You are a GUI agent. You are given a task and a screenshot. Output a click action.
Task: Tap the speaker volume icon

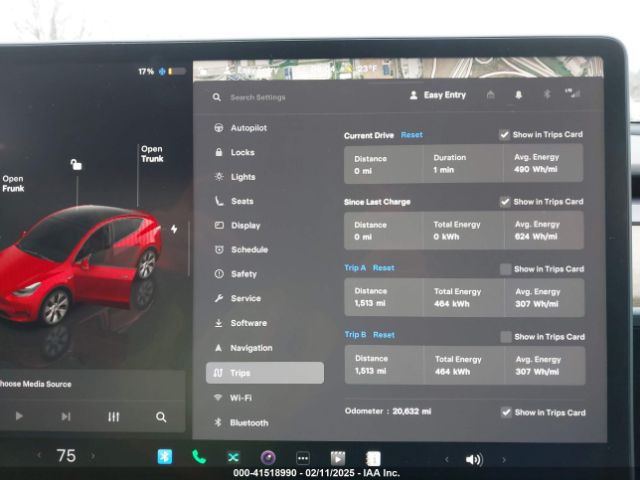click(474, 460)
